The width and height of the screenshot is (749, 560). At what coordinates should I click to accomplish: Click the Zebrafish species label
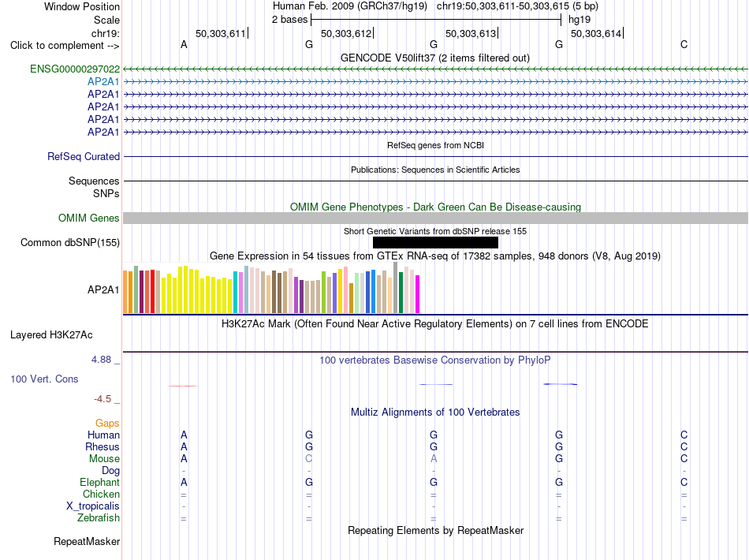(x=99, y=518)
